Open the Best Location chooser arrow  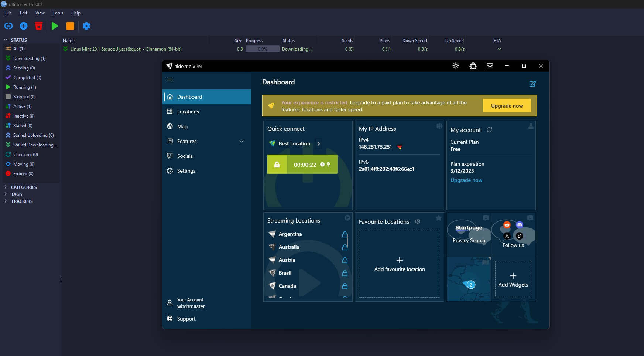coord(318,143)
